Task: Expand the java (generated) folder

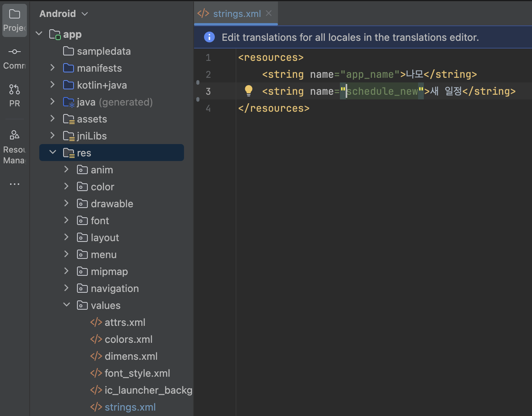Action: tap(53, 102)
